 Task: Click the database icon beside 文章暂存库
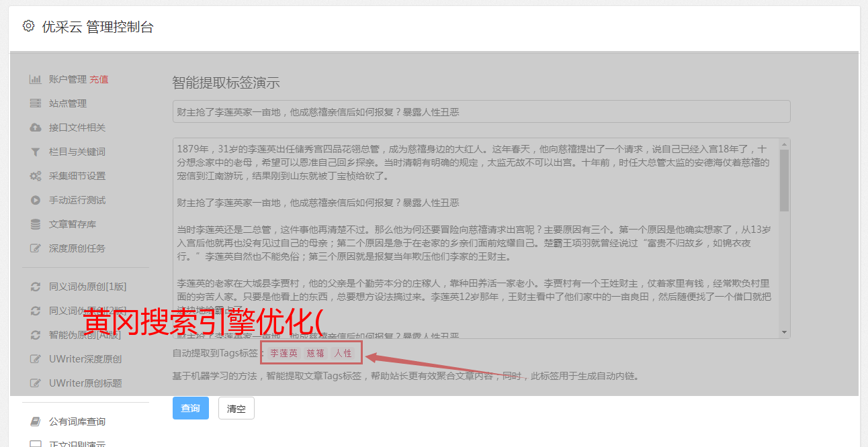(x=36, y=224)
